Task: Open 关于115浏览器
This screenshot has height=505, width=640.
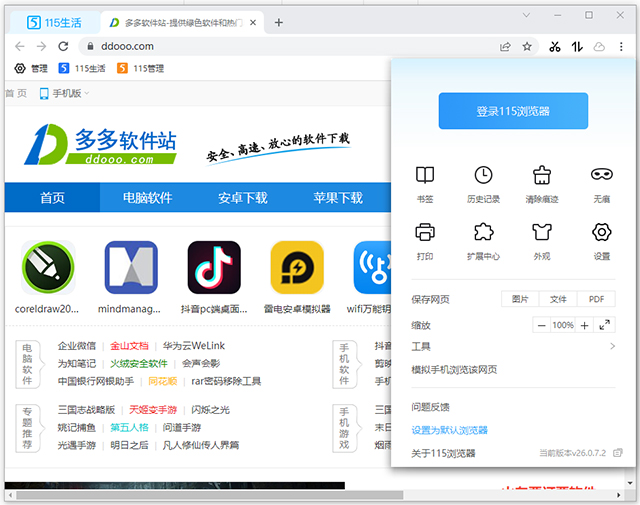Action: coord(443,453)
